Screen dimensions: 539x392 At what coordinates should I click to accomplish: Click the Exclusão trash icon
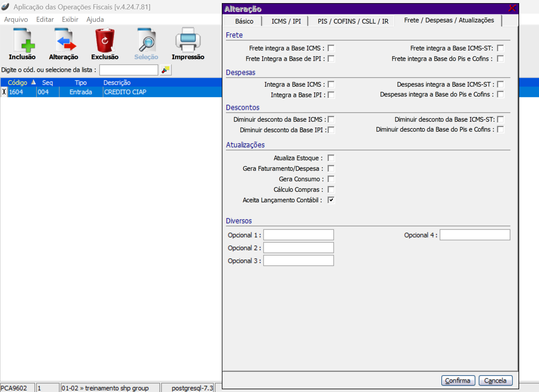pyautogui.click(x=105, y=41)
